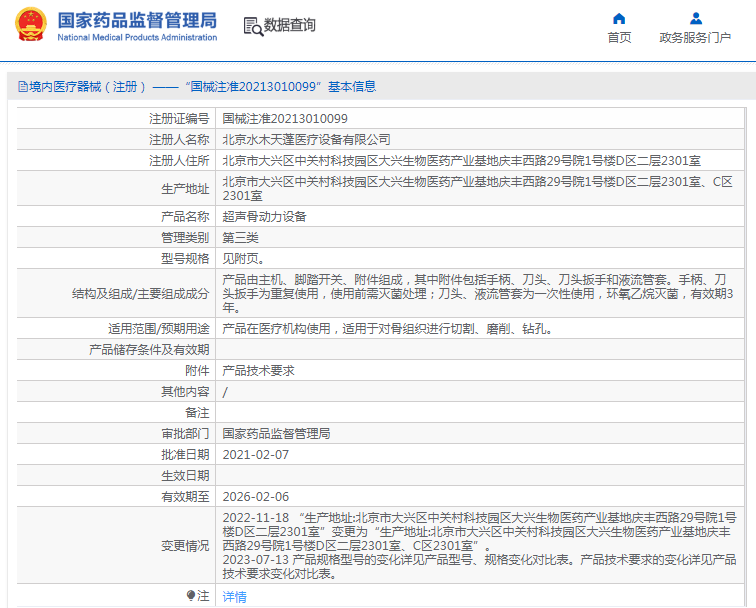Screen dimensions: 756x608
Task: Select 北京水木天蓬医疗设备有限公司 value
Action: (x=307, y=140)
